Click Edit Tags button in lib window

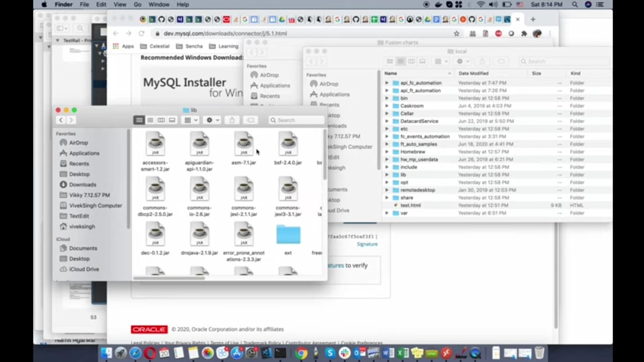tap(250, 120)
